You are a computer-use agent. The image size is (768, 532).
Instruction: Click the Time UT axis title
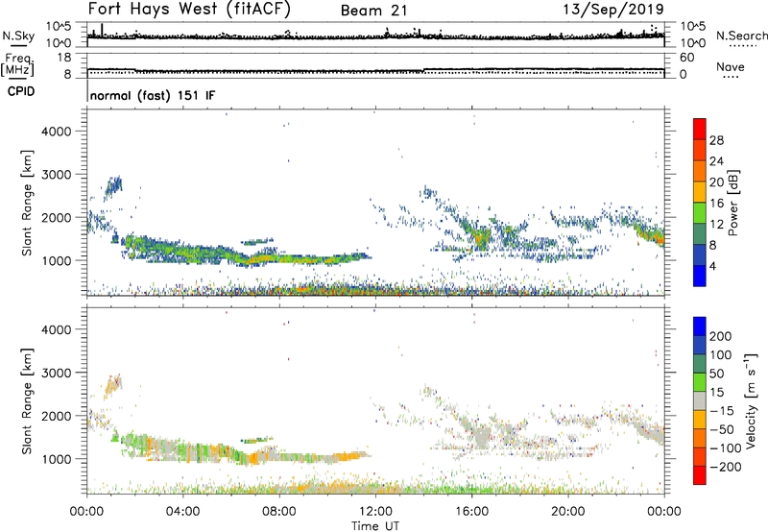tap(375, 526)
